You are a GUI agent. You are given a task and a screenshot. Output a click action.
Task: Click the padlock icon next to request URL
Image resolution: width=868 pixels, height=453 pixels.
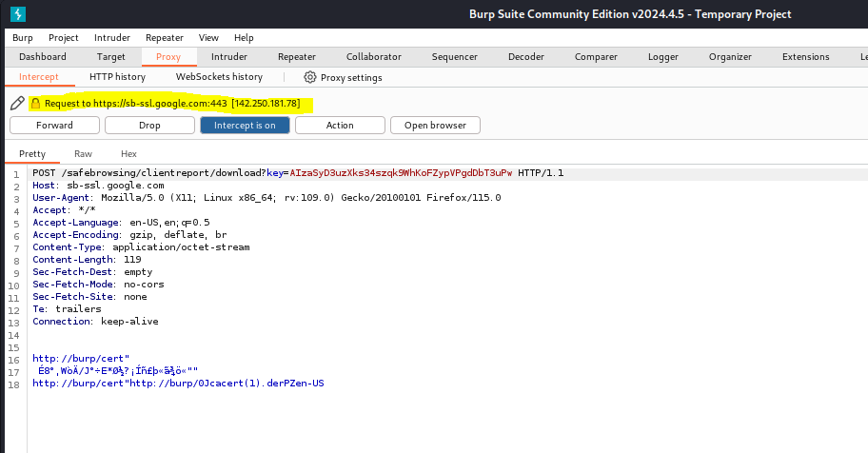click(x=35, y=103)
